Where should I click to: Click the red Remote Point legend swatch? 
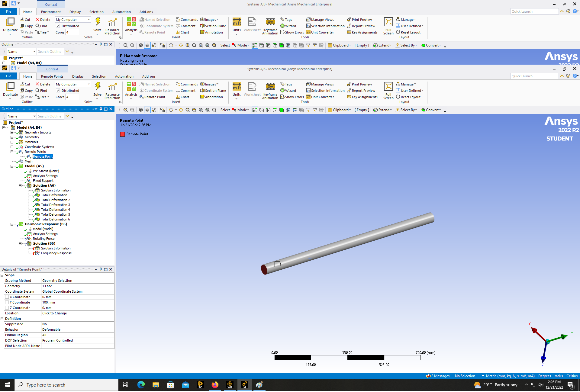click(x=122, y=134)
